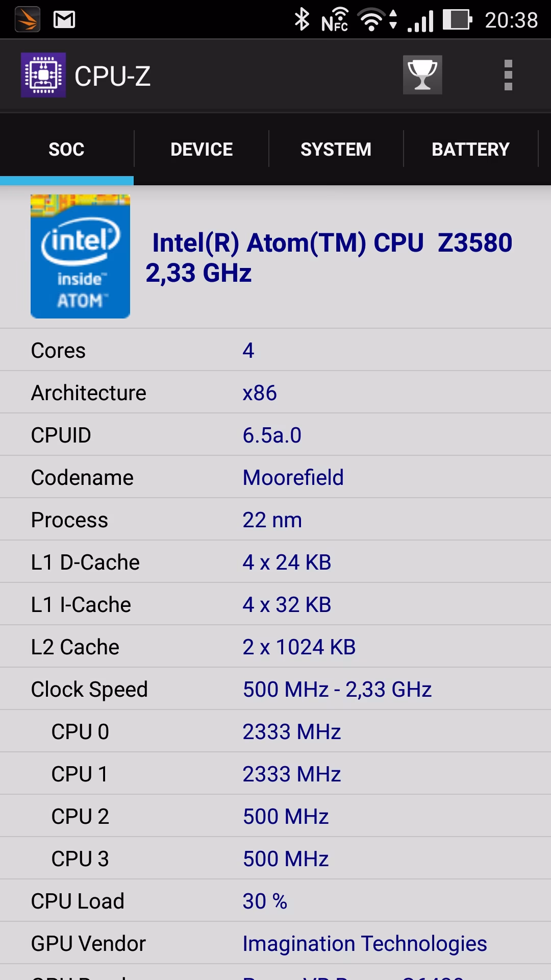Tap the NFC status icon
The width and height of the screenshot is (551, 980).
point(335,20)
